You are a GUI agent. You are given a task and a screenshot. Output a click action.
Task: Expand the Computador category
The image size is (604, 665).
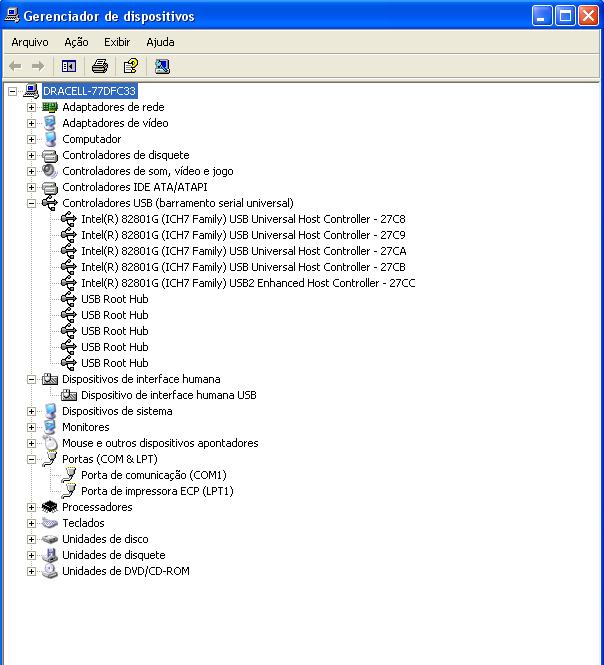pyautogui.click(x=31, y=139)
